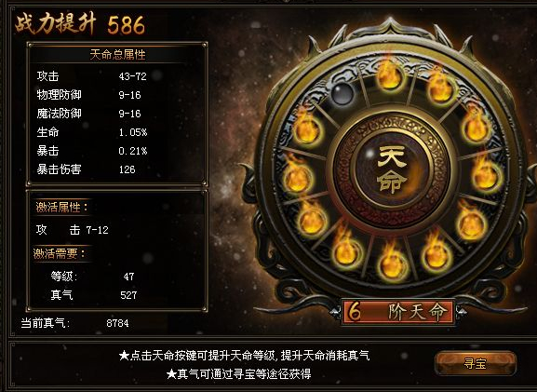Click the bottom-center flaming orb
The image size is (537, 392).
click(x=392, y=263)
